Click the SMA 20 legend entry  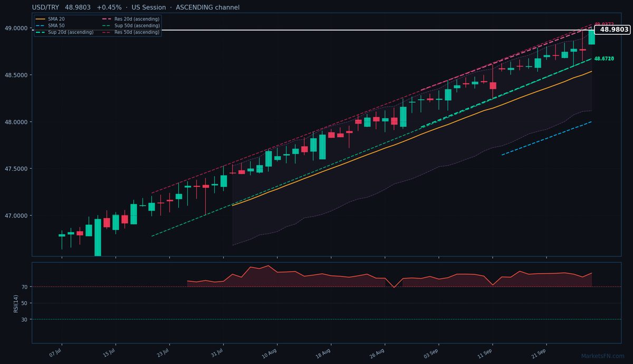pyautogui.click(x=50, y=19)
